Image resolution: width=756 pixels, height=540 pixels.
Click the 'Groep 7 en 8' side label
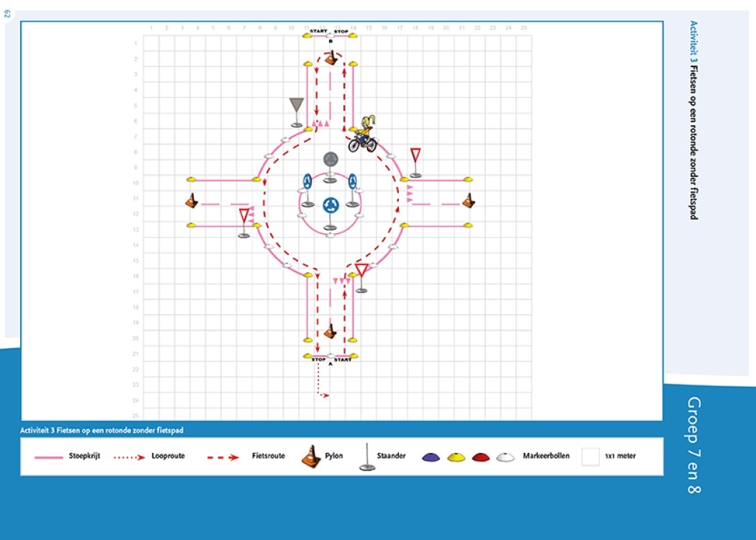(x=693, y=445)
